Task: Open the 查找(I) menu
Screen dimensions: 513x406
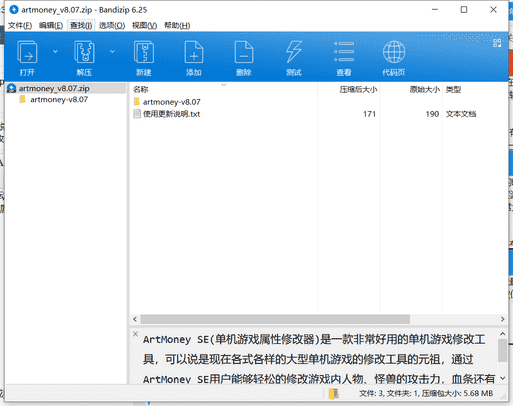Action: 81,25
